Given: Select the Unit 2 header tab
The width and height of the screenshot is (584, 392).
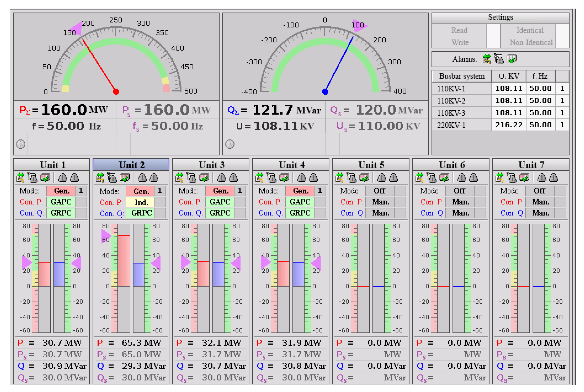Looking at the screenshot, I should point(131,165).
